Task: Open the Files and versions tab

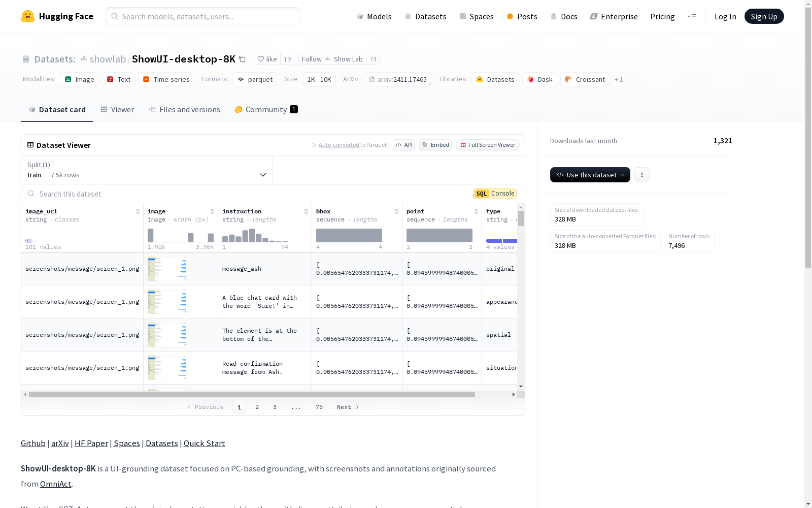Action: pyautogui.click(x=184, y=109)
